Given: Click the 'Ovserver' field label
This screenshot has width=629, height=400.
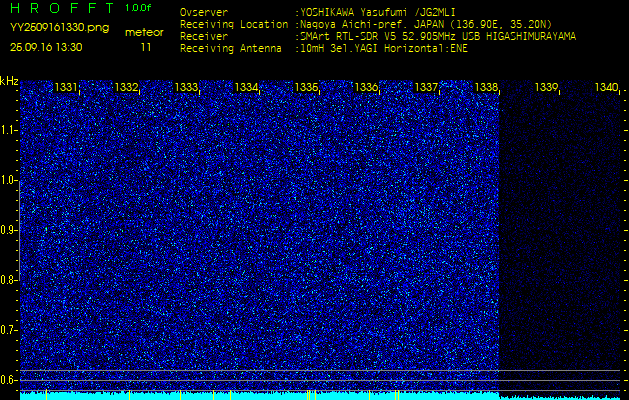Looking at the screenshot, I should click(x=204, y=12).
